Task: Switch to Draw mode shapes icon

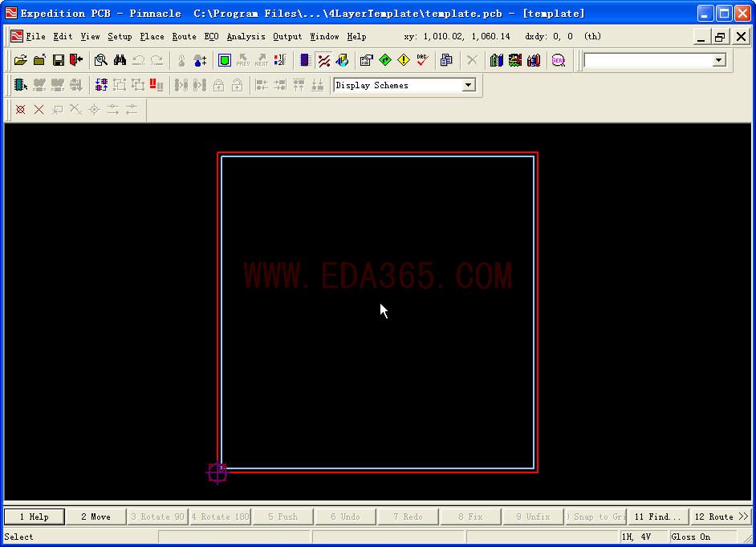Action: coord(342,60)
